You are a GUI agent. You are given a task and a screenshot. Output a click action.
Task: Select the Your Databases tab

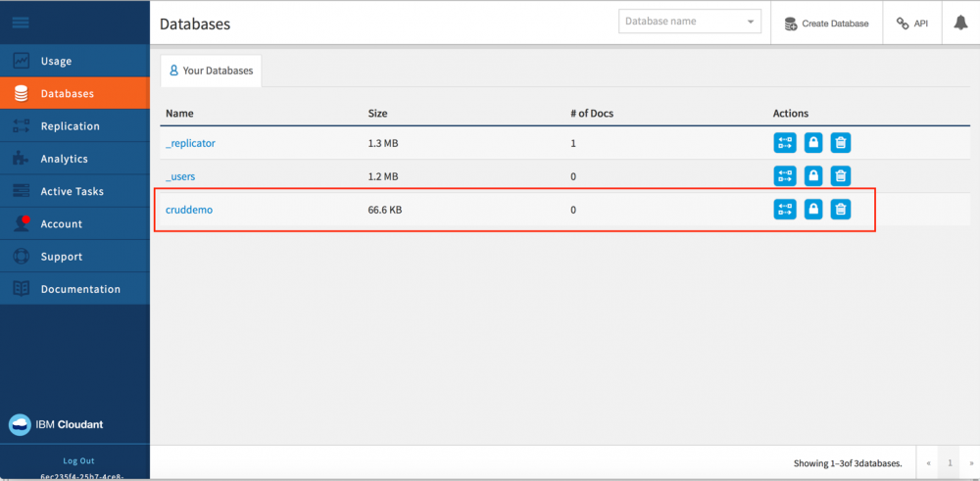point(212,71)
